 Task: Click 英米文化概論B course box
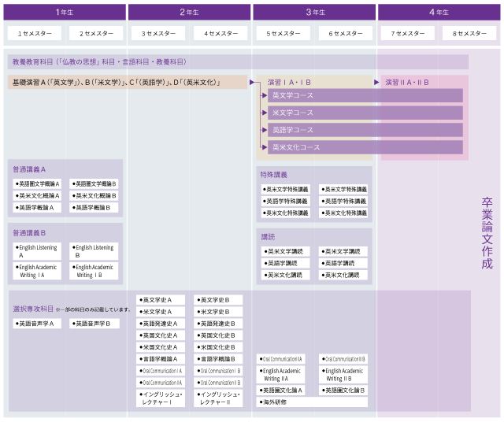point(94,196)
